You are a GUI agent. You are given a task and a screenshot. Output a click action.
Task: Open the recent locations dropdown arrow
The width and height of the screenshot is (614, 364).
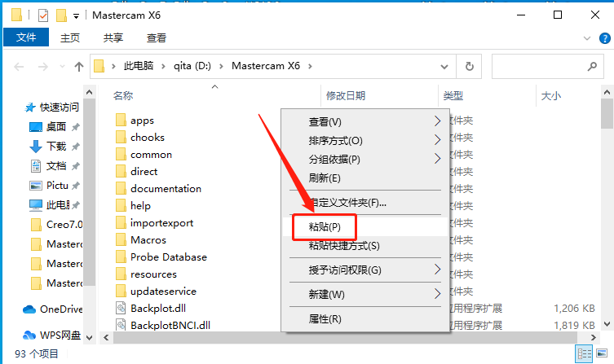point(62,67)
